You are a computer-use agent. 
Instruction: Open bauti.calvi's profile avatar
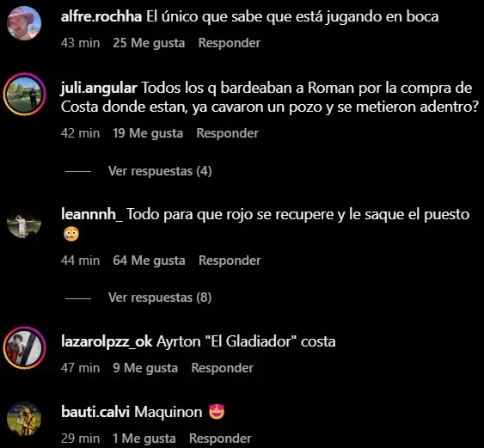(24, 419)
